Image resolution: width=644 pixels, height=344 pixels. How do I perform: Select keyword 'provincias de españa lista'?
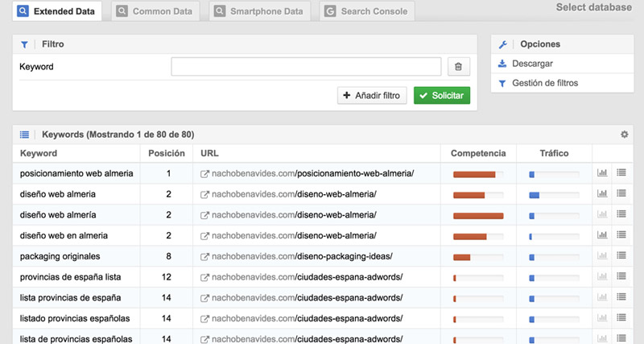point(70,277)
